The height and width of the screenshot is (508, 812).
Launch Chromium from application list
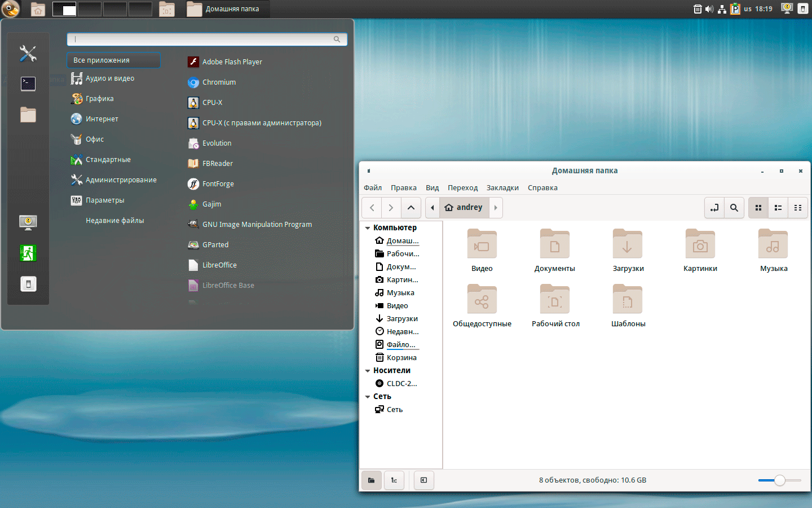(x=219, y=82)
